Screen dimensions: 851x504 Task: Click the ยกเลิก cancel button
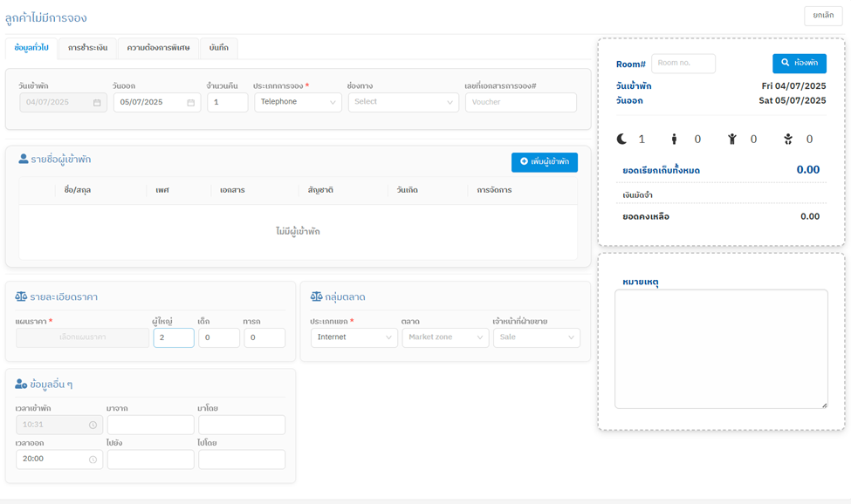tap(822, 16)
